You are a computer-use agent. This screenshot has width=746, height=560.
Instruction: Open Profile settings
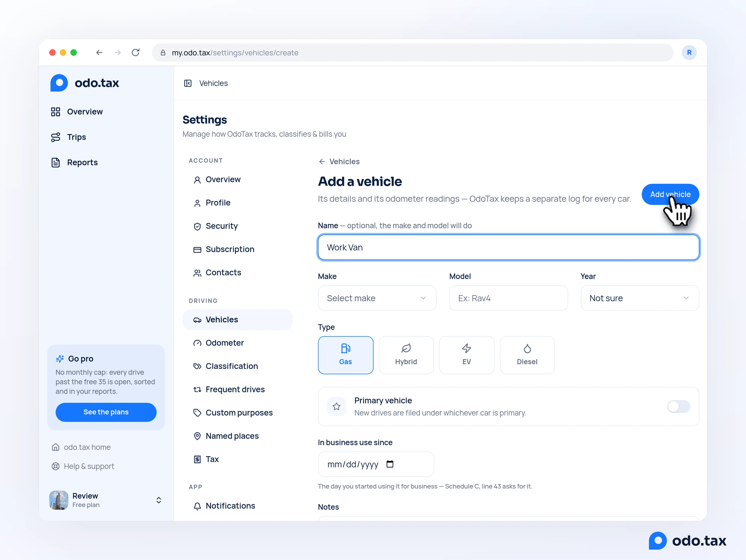click(x=237, y=203)
